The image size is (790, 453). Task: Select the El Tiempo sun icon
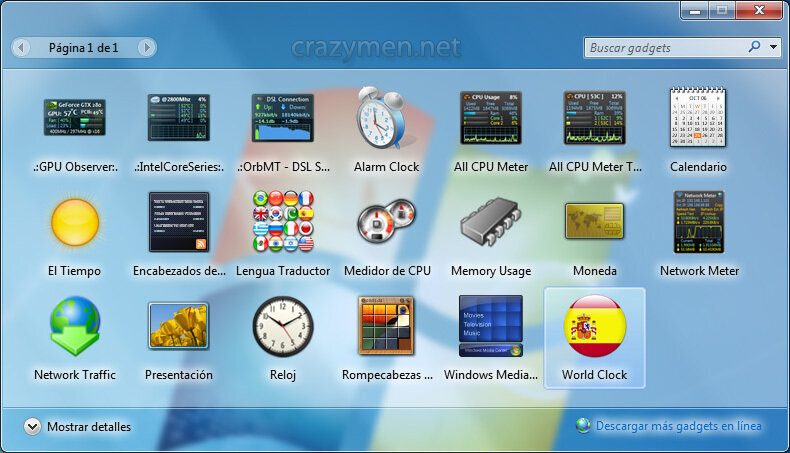pyautogui.click(x=75, y=222)
